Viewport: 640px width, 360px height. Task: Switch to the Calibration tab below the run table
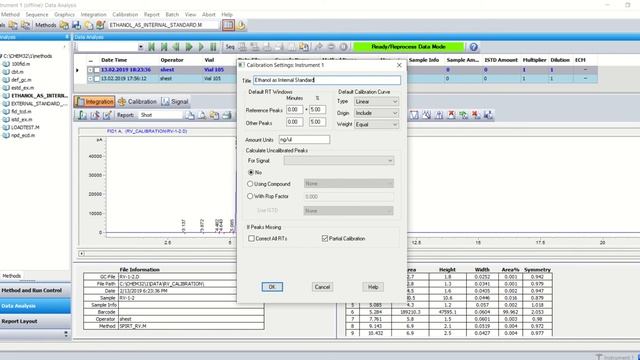pyautogui.click(x=137, y=102)
